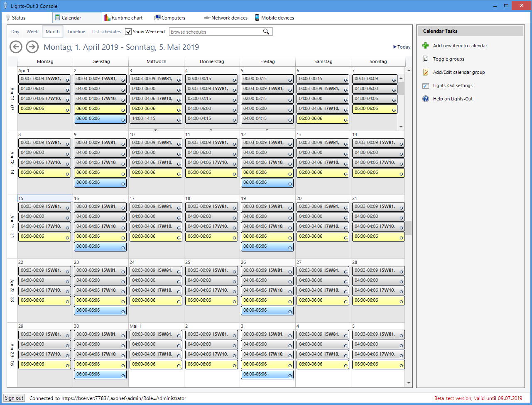Select 04:00-06:00 entry on April 24
This screenshot has height=405, width=532.
coord(156,281)
